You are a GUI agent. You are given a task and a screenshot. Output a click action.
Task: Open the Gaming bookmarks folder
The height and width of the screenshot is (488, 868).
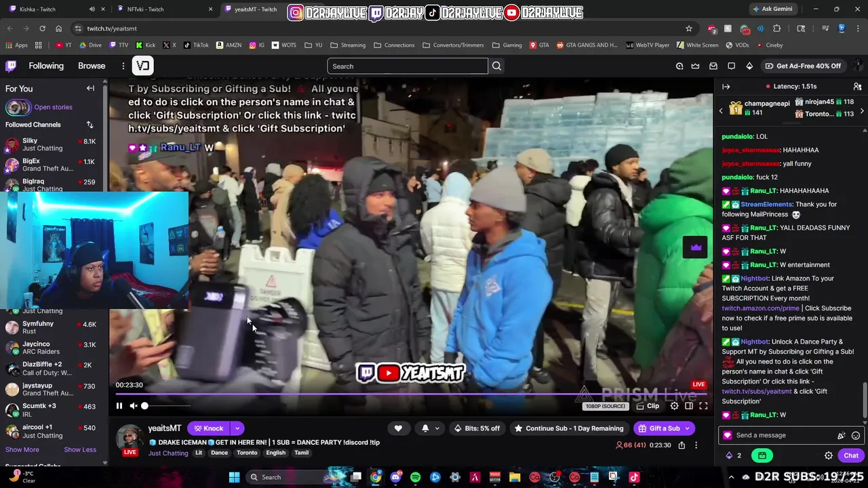507,45
